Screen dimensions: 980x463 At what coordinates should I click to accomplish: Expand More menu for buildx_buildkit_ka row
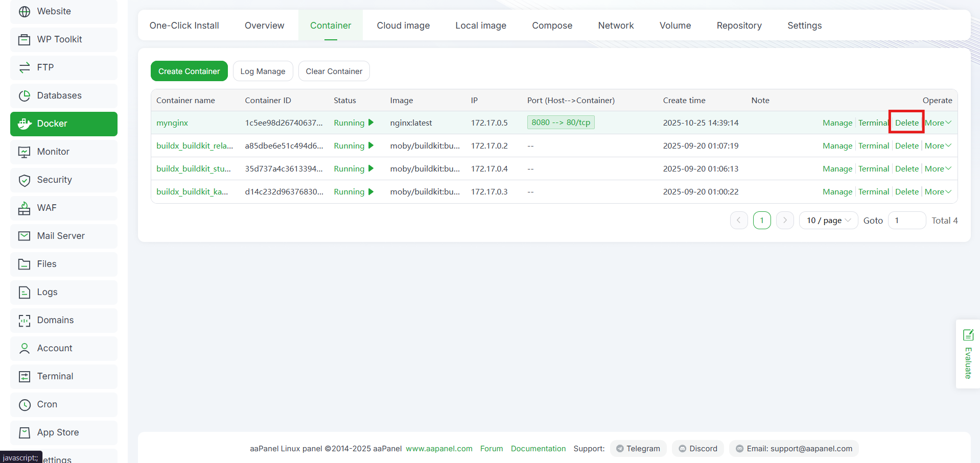click(x=938, y=191)
